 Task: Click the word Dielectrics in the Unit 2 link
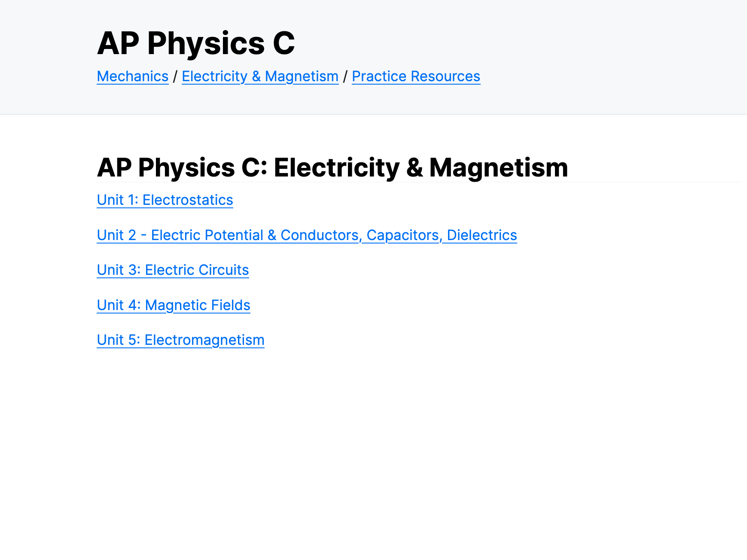482,235
